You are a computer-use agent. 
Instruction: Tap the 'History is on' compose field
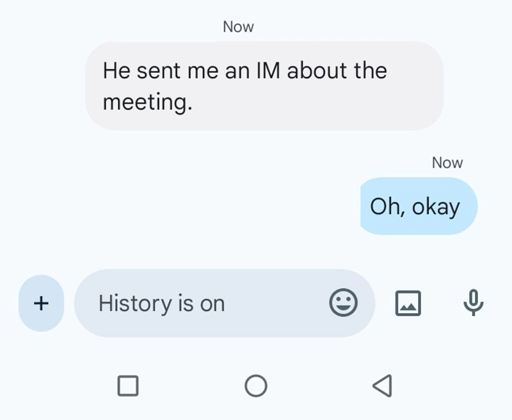tap(192, 303)
